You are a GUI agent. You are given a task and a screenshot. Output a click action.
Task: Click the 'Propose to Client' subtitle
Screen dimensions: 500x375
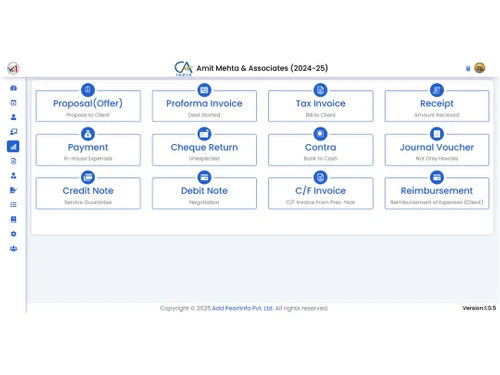click(x=88, y=115)
